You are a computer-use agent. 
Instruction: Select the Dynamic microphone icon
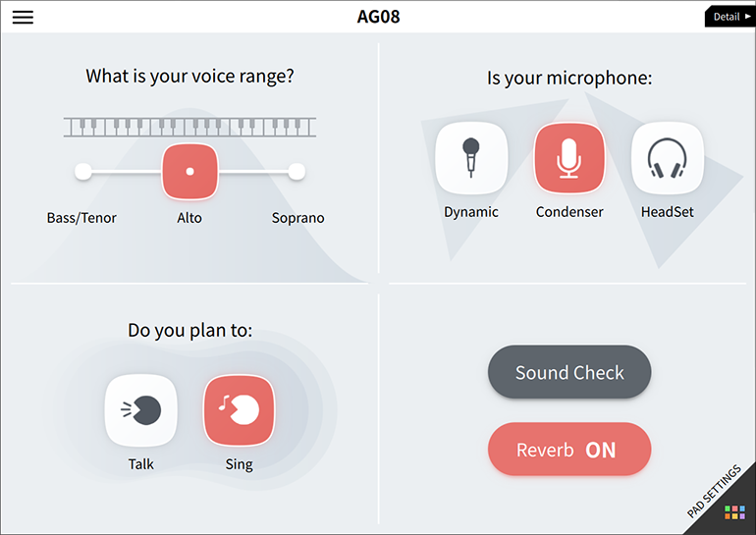click(471, 158)
